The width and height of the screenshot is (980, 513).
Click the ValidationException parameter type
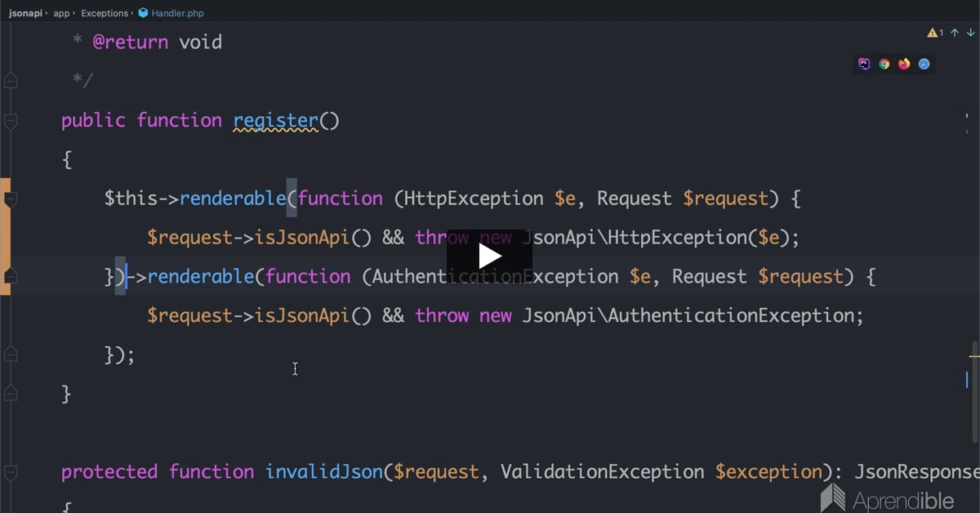[602, 472]
